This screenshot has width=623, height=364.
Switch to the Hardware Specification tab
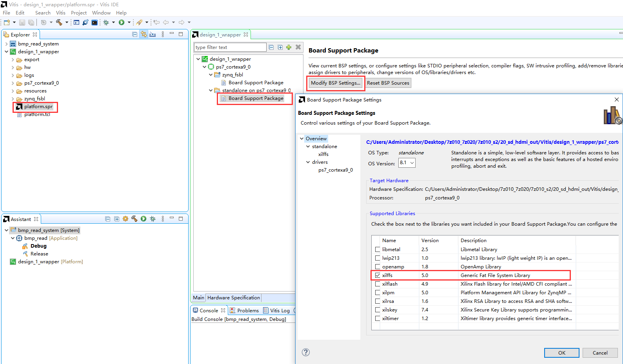[234, 298]
